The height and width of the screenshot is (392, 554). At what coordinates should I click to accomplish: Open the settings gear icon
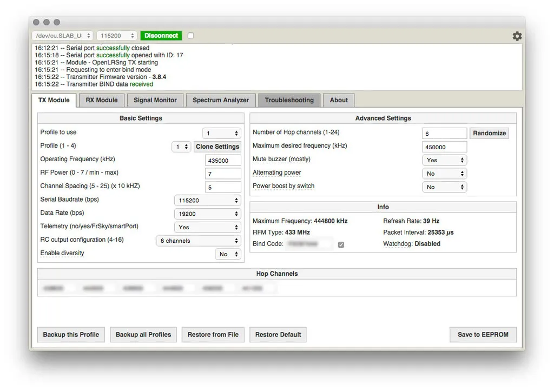pyautogui.click(x=517, y=36)
